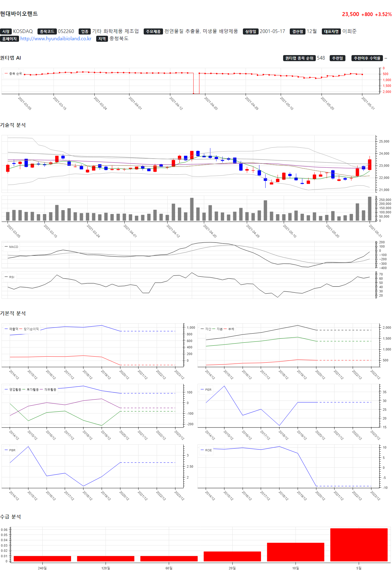
Task: Toggle the 종목 순위 legend entry
Action: coord(13,74)
